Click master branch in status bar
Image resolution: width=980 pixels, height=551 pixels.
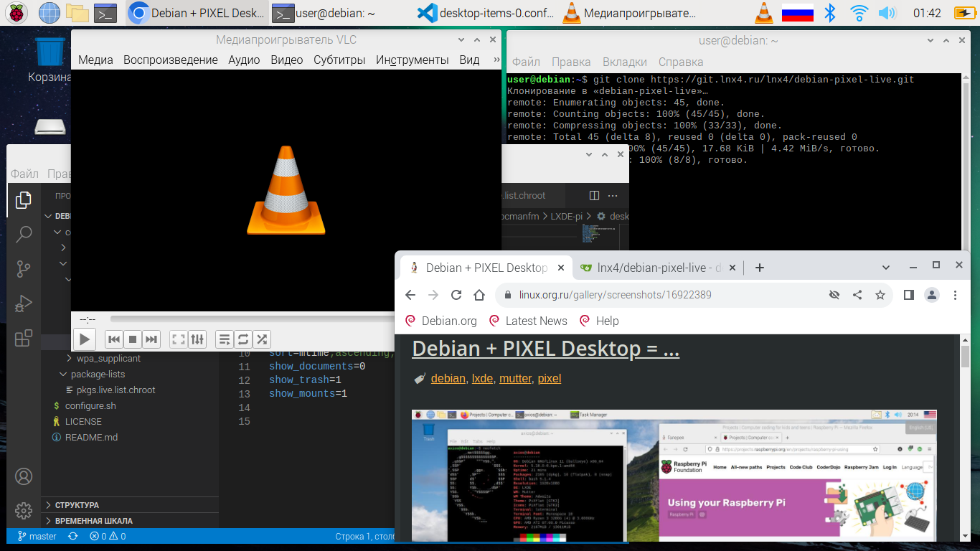(37, 536)
